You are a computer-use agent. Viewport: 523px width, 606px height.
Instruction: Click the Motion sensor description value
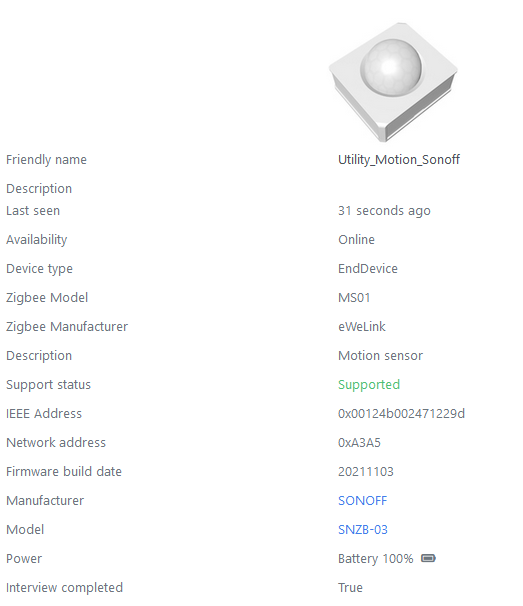pos(380,356)
